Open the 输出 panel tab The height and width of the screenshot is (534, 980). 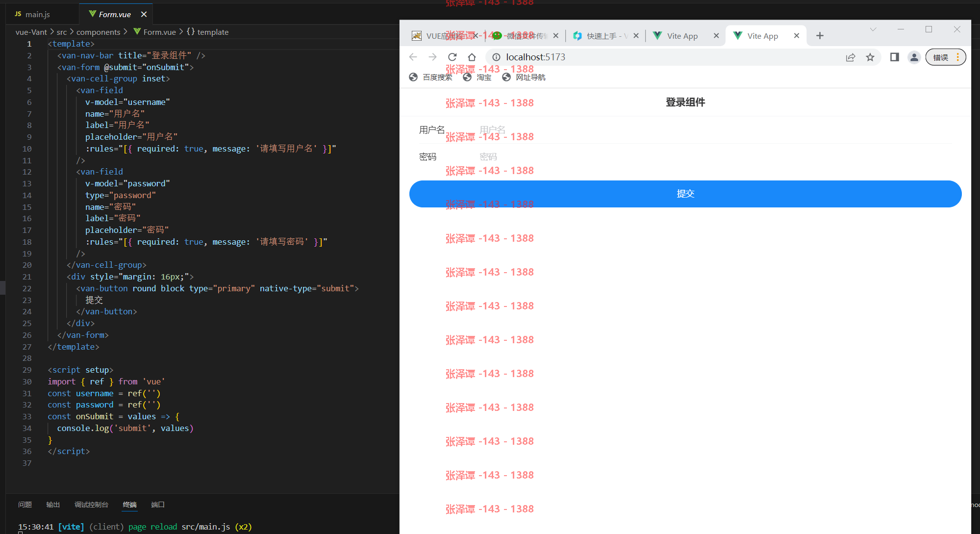[53, 505]
